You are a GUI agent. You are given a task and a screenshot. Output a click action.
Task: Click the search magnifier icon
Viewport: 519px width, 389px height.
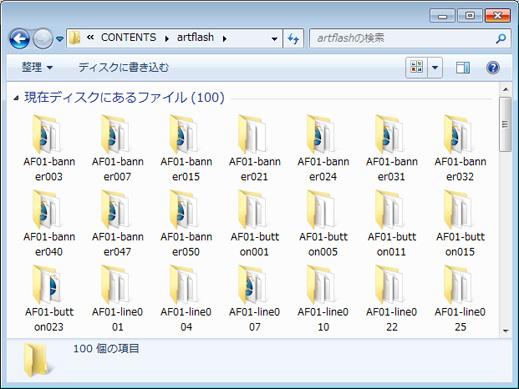[501, 39]
